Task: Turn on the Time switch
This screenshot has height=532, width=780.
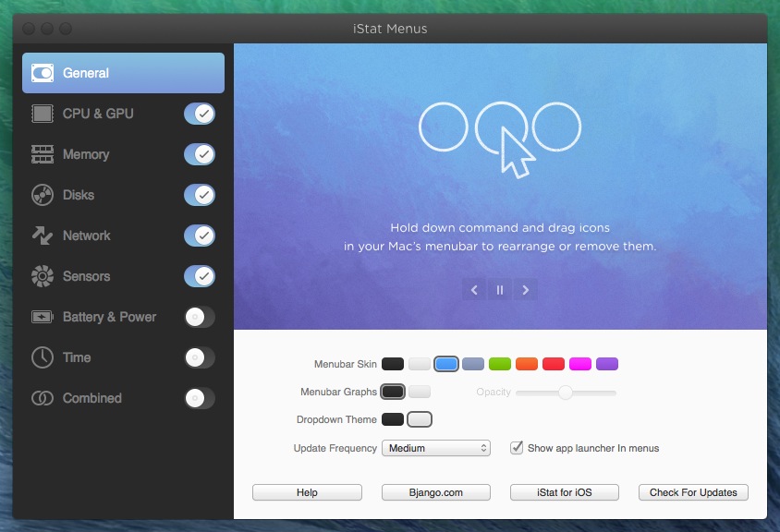Action: [x=200, y=357]
